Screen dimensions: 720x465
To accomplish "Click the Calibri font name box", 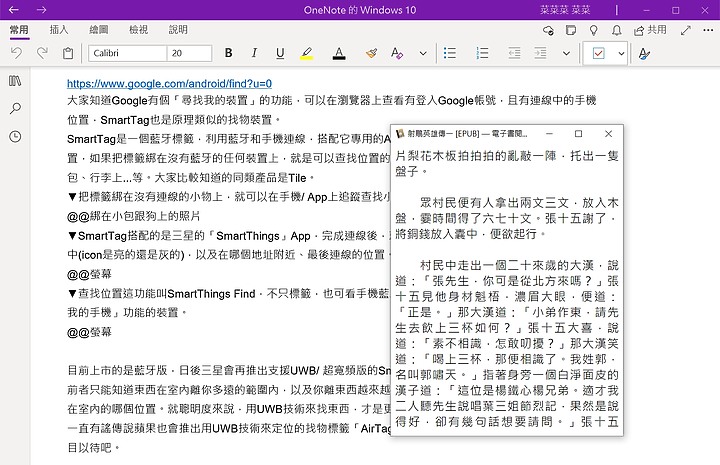I will click(127, 53).
